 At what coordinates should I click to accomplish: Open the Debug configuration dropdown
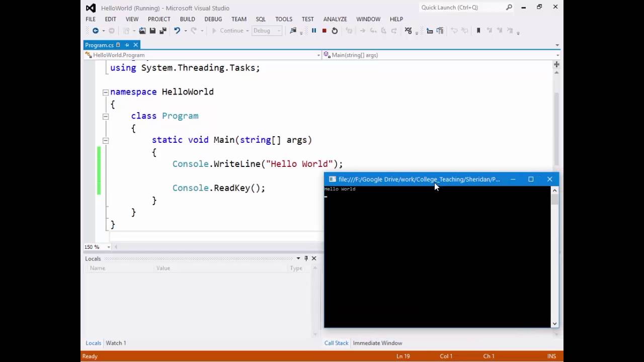(267, 31)
